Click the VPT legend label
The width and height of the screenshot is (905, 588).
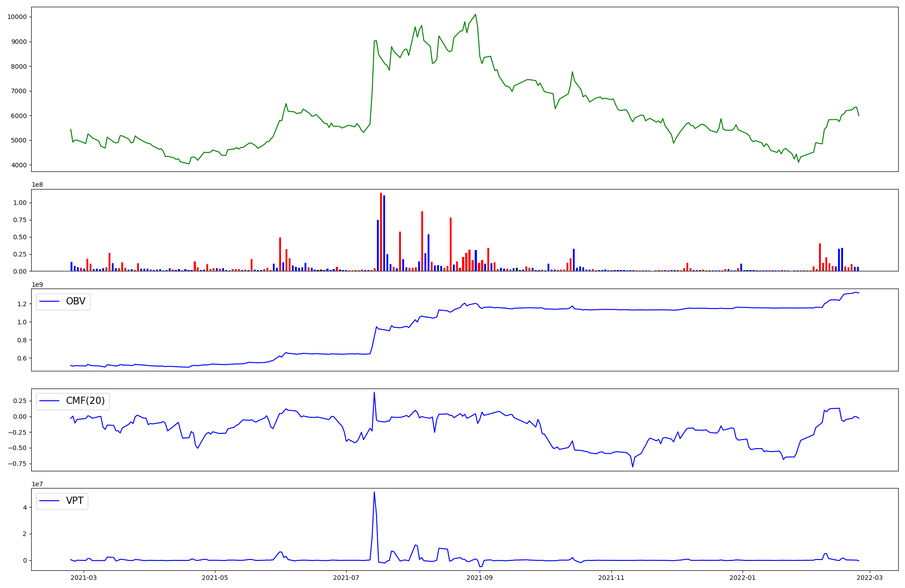[x=75, y=501]
